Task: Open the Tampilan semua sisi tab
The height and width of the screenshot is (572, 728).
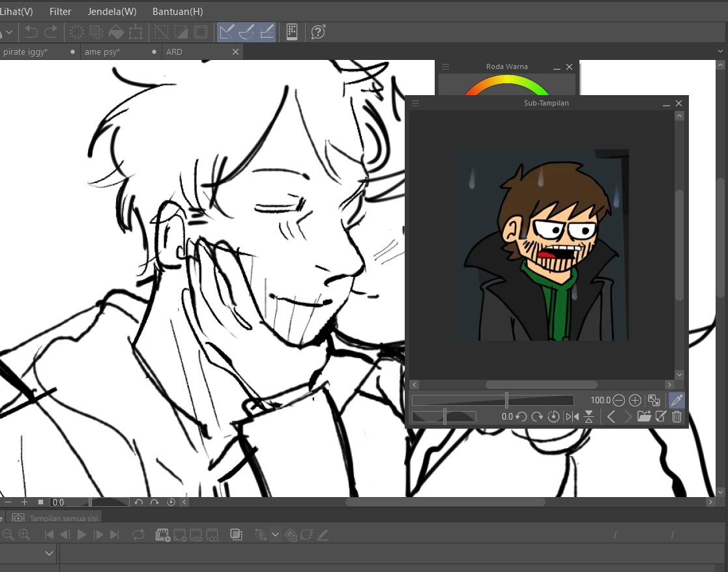Action: coord(55,518)
